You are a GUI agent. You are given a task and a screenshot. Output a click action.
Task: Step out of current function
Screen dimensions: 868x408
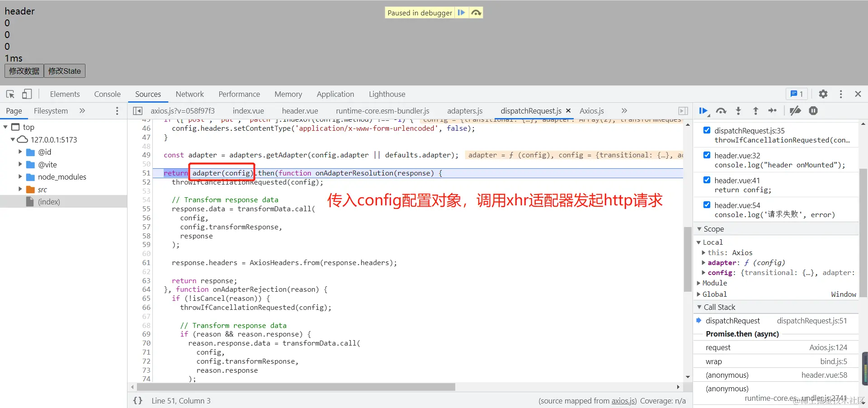755,111
